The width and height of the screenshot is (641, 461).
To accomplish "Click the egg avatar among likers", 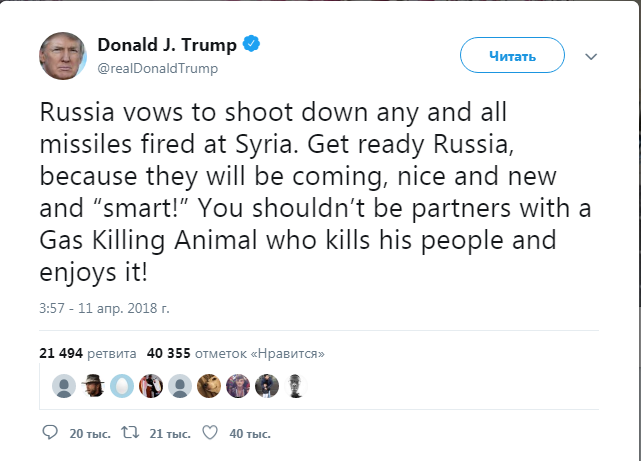I will pyautogui.click(x=121, y=386).
